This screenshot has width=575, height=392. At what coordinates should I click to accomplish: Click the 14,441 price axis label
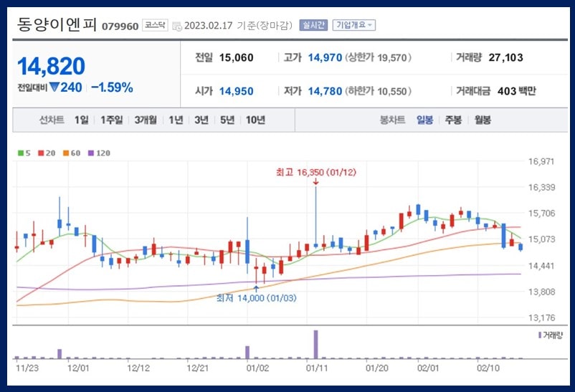tap(541, 265)
